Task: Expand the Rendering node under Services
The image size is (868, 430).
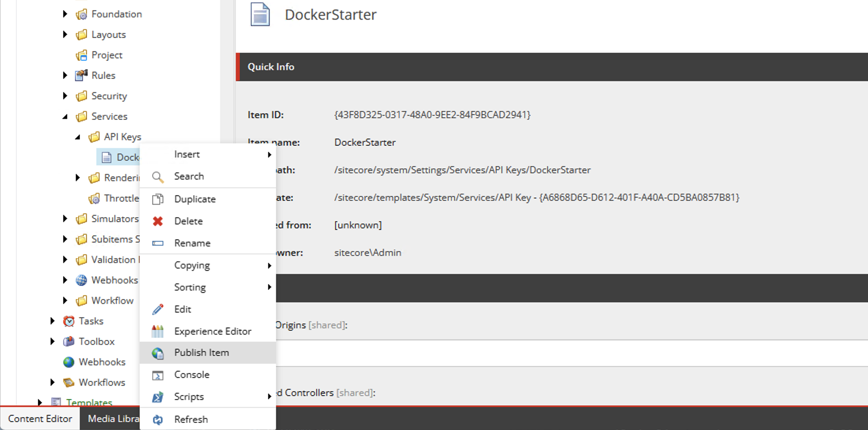Action: 78,178
